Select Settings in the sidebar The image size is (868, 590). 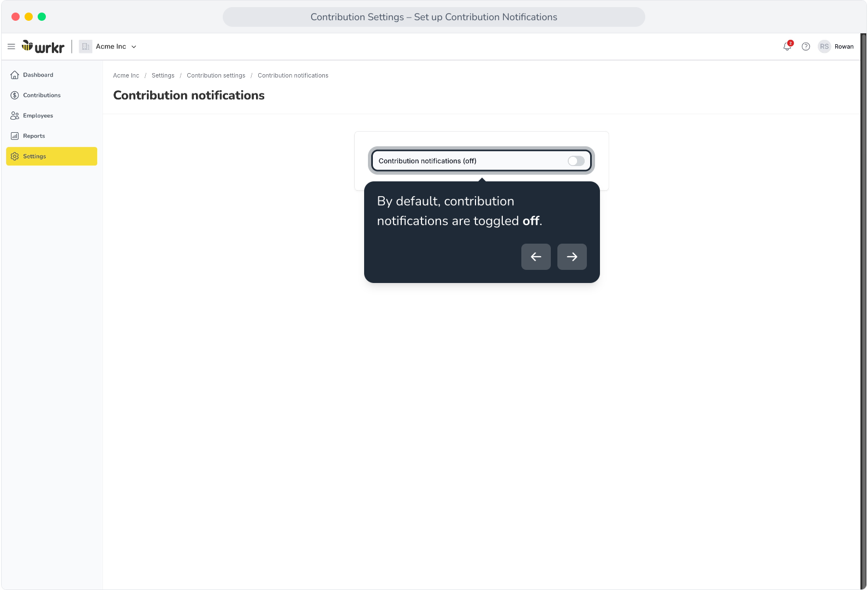pyautogui.click(x=51, y=156)
